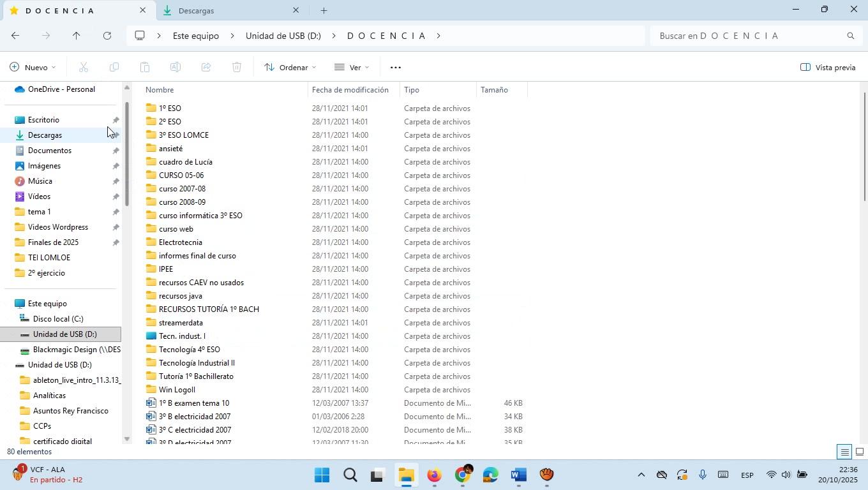Toggle the Vista previa pane
The height and width of the screenshot is (490, 868).
(827, 68)
